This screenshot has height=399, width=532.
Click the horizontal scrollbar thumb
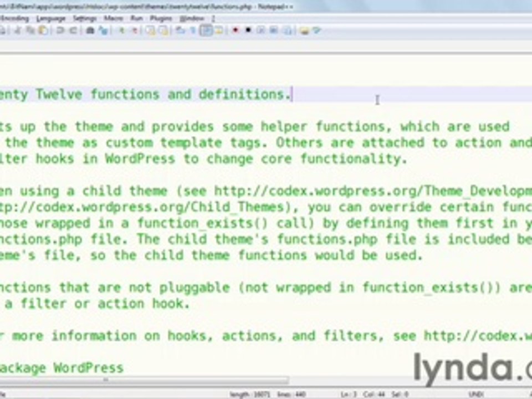click(x=144, y=380)
